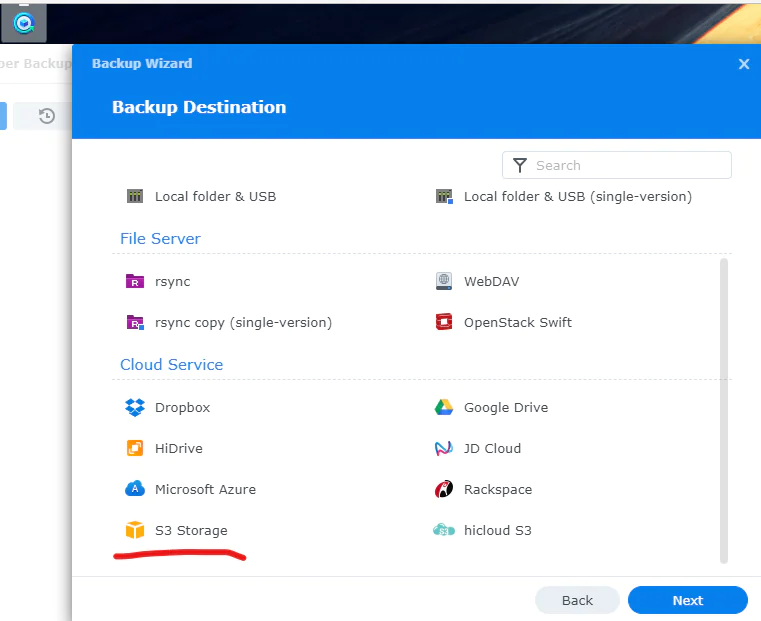The width and height of the screenshot is (761, 621).
Task: Select OpenStack Swift label
Action: [x=518, y=323]
